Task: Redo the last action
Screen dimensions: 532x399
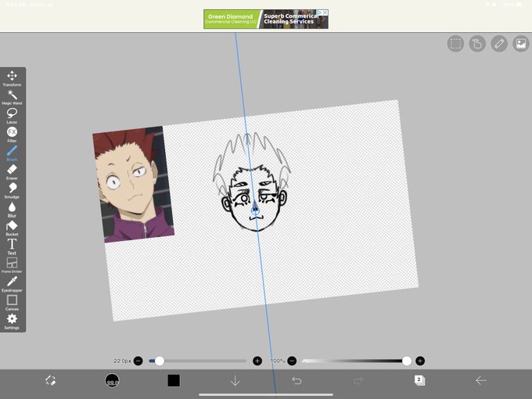Action: [x=358, y=380]
